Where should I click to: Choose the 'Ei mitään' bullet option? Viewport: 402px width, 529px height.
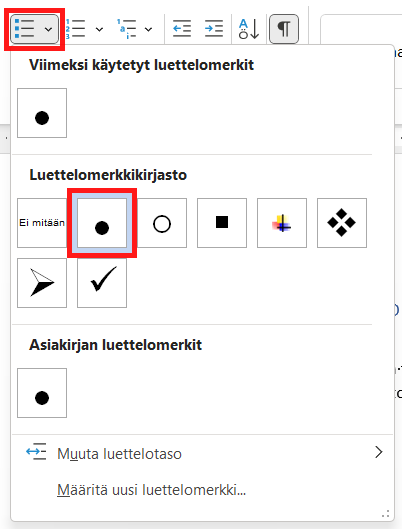click(42, 223)
